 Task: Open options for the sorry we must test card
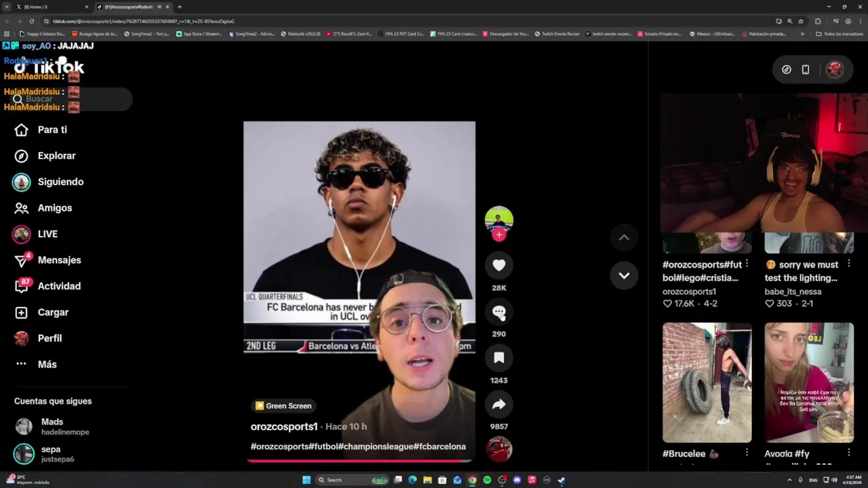click(x=848, y=264)
